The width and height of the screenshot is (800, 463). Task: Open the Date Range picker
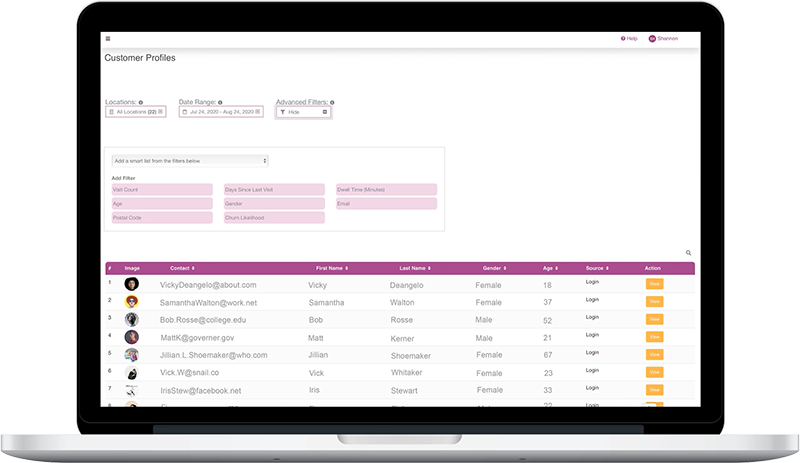click(220, 112)
